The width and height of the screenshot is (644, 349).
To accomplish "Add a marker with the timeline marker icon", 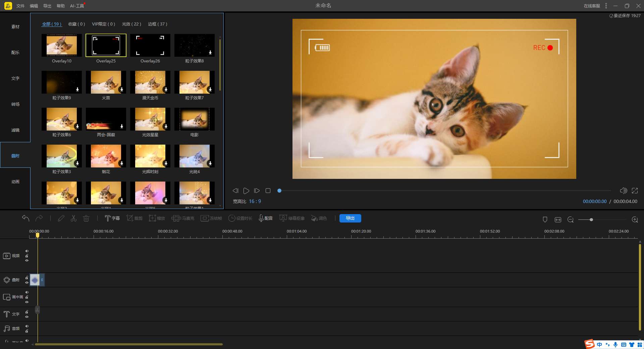I will click(x=545, y=219).
